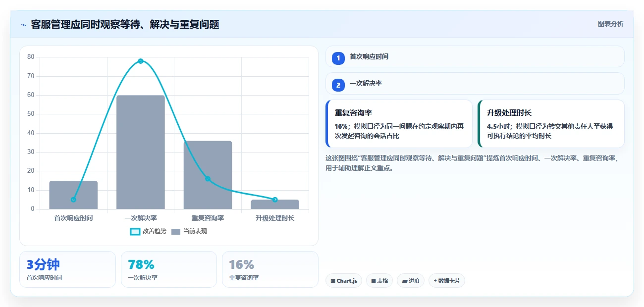The width and height of the screenshot is (644, 307).
Task: Click the trend line peak point at 78
Action: pos(141,61)
